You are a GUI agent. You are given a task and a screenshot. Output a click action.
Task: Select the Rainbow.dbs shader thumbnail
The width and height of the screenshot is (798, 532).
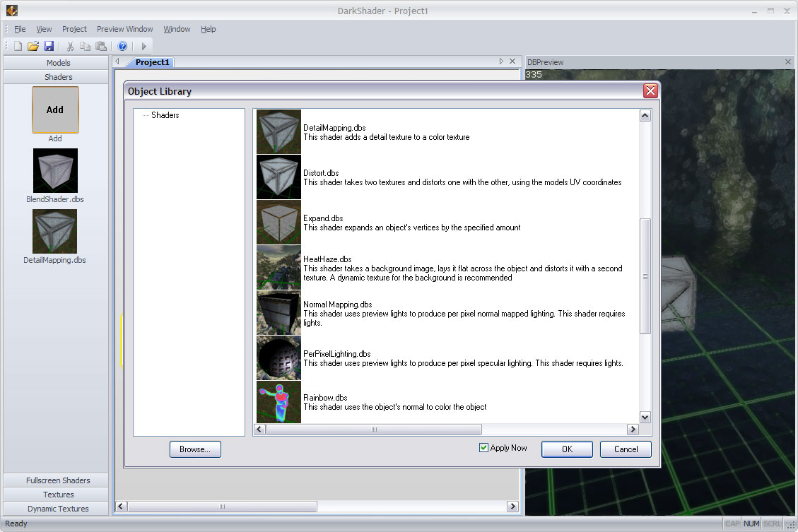point(278,402)
